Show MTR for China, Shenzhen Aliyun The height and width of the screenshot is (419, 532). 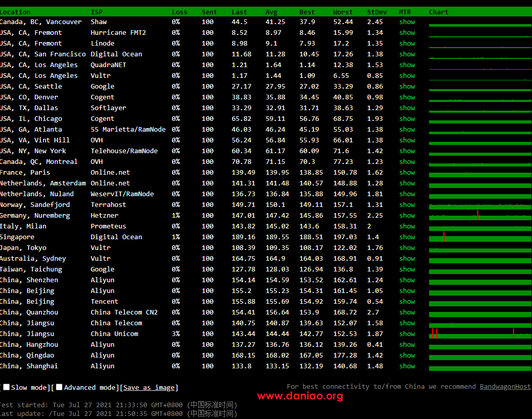(407, 280)
